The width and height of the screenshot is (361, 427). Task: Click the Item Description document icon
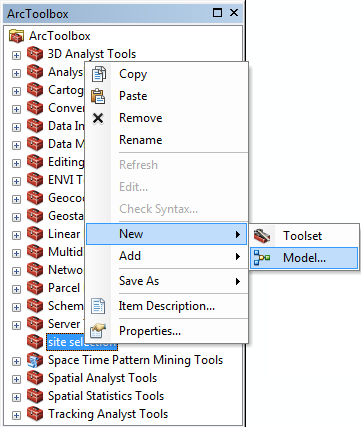(x=98, y=306)
